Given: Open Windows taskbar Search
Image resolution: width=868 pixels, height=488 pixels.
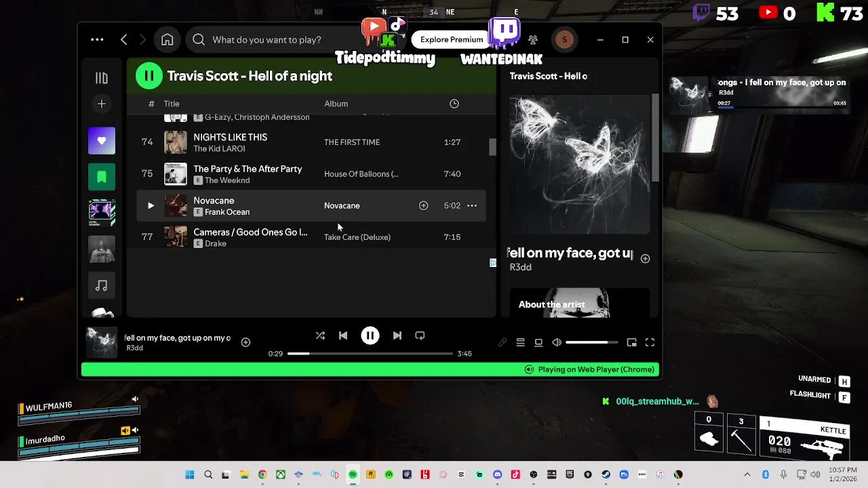Looking at the screenshot, I should (208, 474).
